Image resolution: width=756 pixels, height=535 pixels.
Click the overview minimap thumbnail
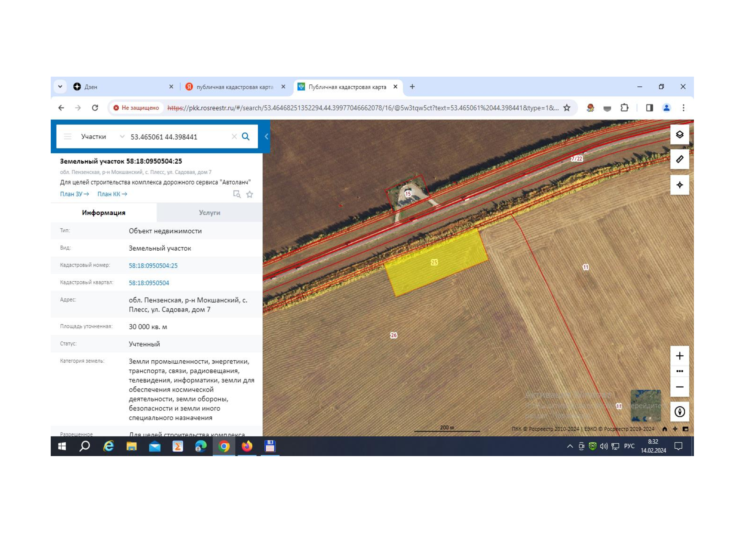click(x=645, y=406)
